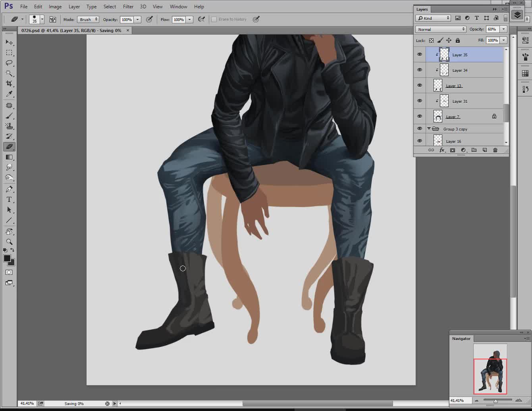The width and height of the screenshot is (532, 411).
Task: Select the Pen tool
Action: 9,189
